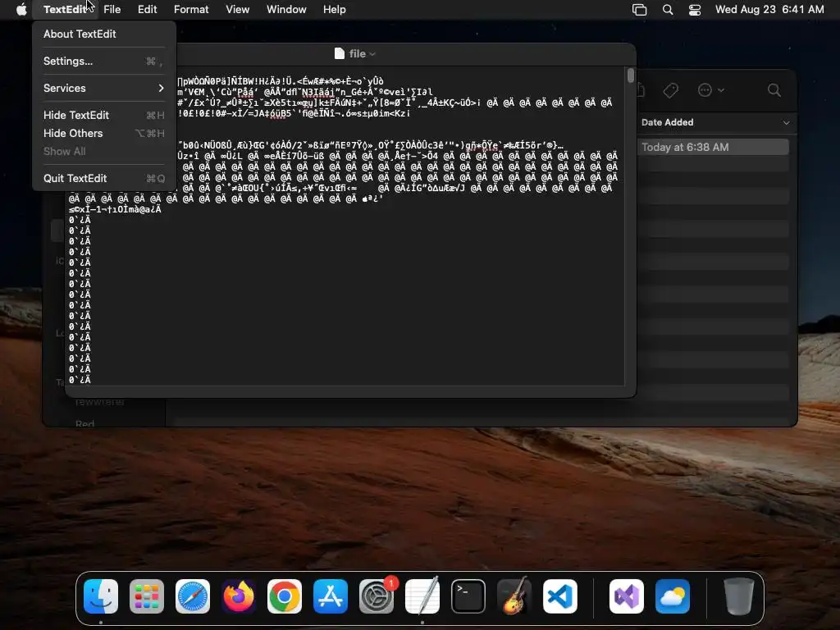Open the Edit menu

148,10
